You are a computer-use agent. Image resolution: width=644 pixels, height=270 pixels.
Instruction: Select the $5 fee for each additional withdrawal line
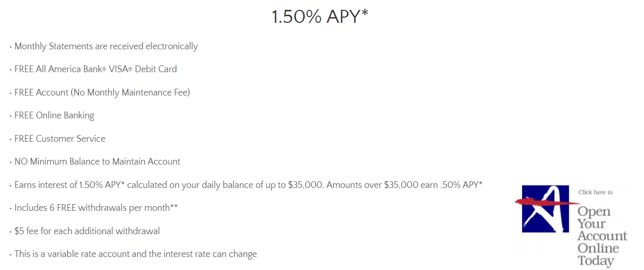[x=87, y=231]
